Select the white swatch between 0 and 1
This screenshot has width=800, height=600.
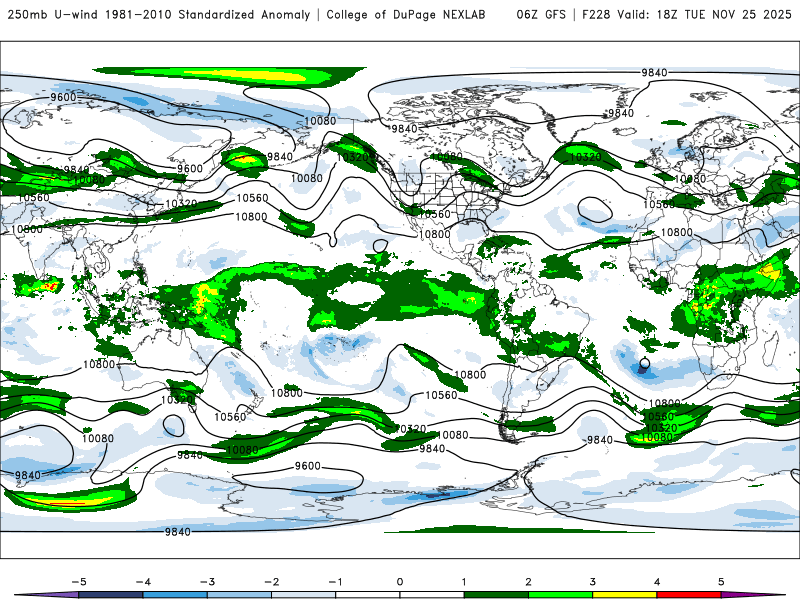[x=432, y=595]
